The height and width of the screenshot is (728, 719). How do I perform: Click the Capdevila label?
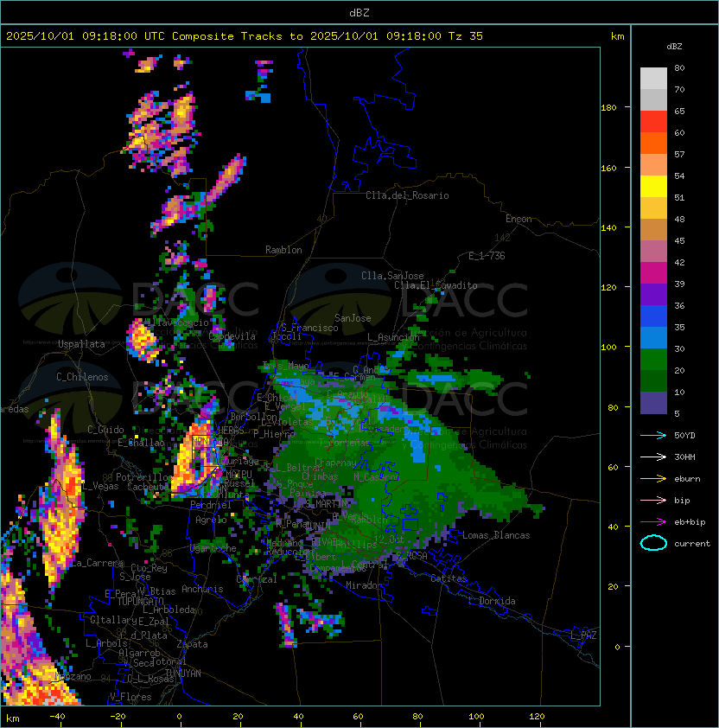pos(232,336)
